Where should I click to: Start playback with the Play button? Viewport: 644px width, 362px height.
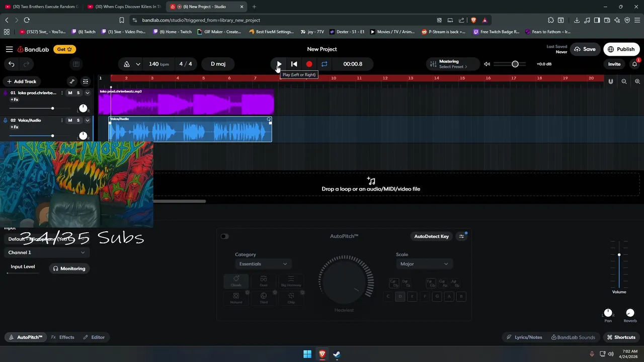[x=279, y=64]
